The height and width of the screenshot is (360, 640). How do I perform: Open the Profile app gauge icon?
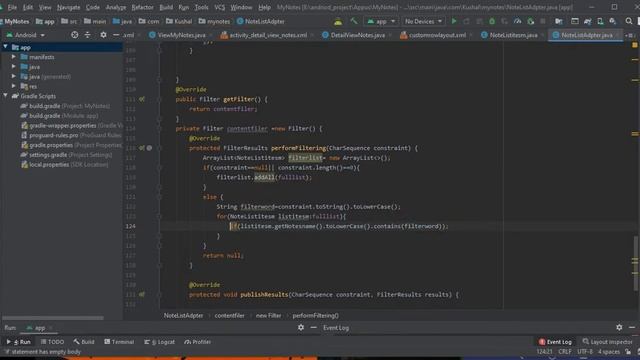518,21
